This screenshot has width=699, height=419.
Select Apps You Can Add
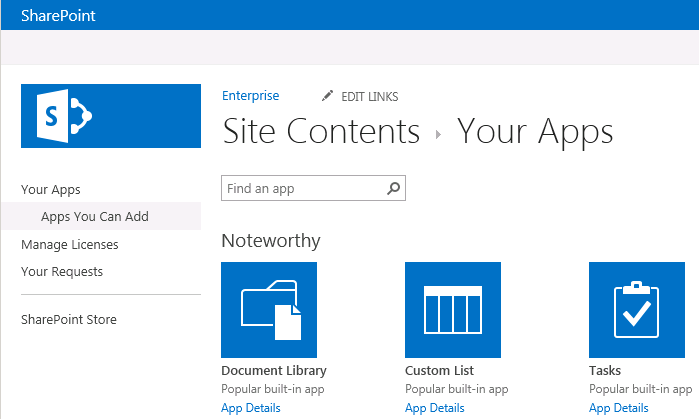[95, 216]
